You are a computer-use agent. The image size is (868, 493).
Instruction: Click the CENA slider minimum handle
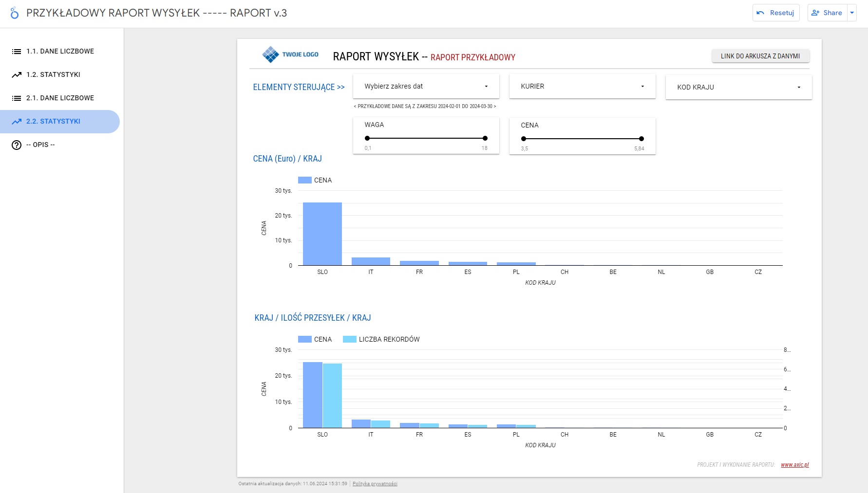(524, 139)
